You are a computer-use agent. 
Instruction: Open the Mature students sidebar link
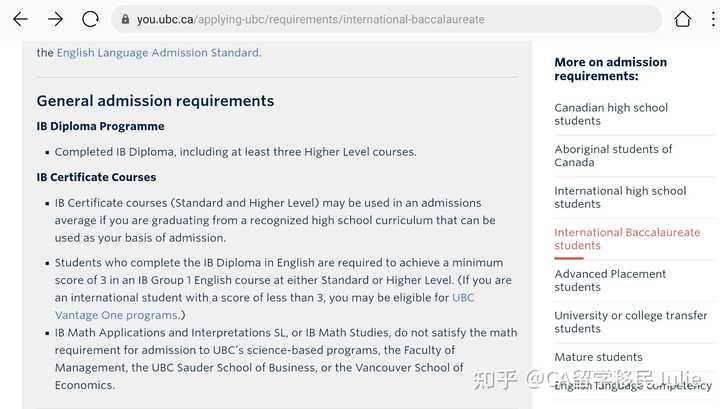(598, 357)
